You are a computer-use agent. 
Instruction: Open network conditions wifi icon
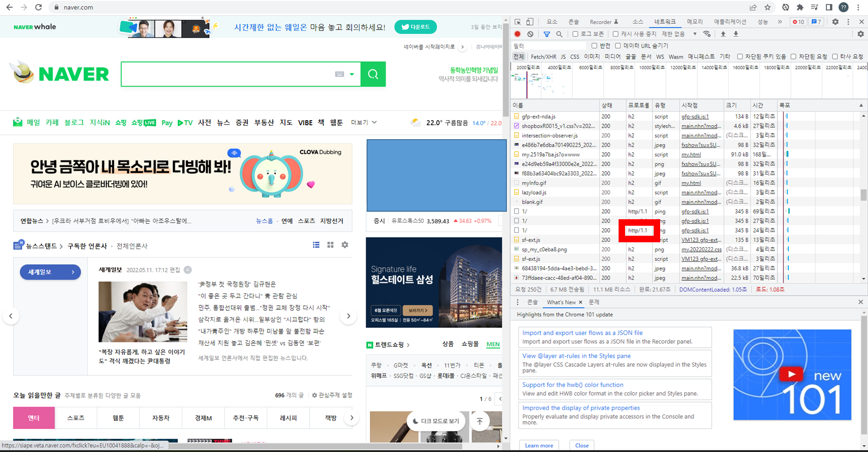[x=707, y=34]
